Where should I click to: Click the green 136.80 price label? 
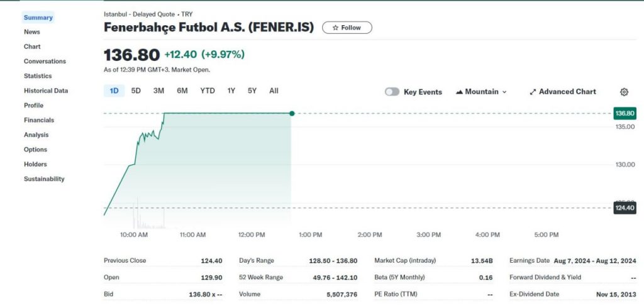point(625,114)
